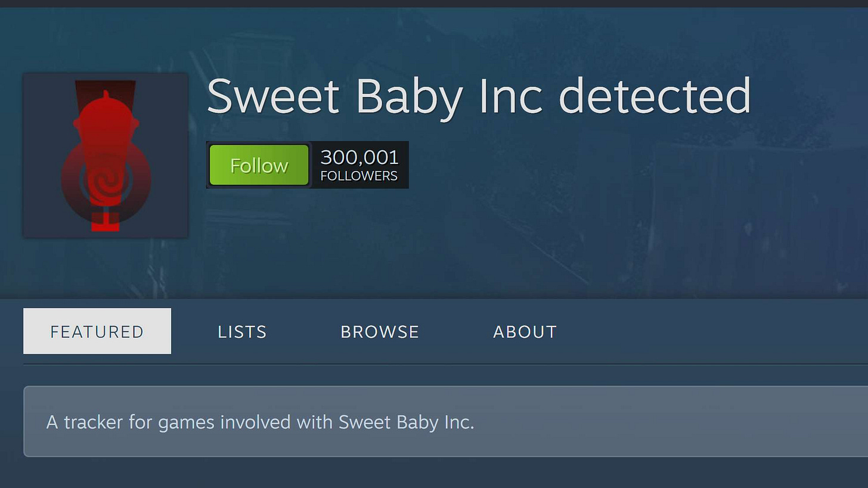Screen dimensions: 868x488
Task: Click the FOLLOWERS count badge panel
Action: tap(359, 165)
